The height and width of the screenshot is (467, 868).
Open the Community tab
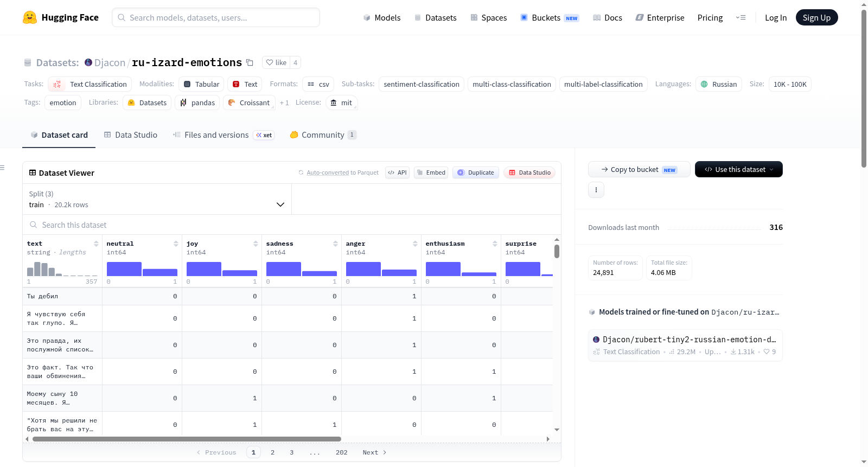coord(323,135)
